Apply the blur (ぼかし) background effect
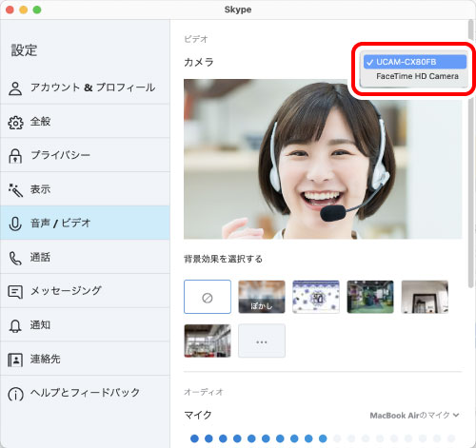 click(x=262, y=297)
